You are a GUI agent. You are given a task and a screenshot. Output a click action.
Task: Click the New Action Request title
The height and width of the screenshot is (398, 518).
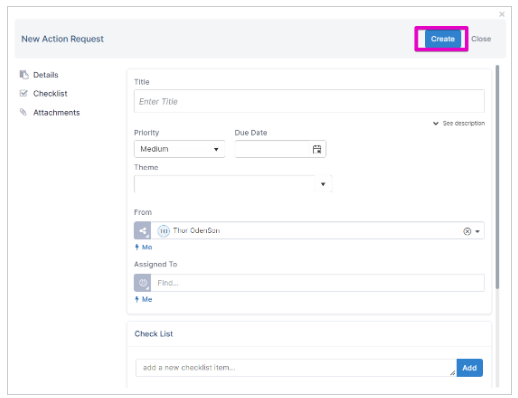point(62,39)
